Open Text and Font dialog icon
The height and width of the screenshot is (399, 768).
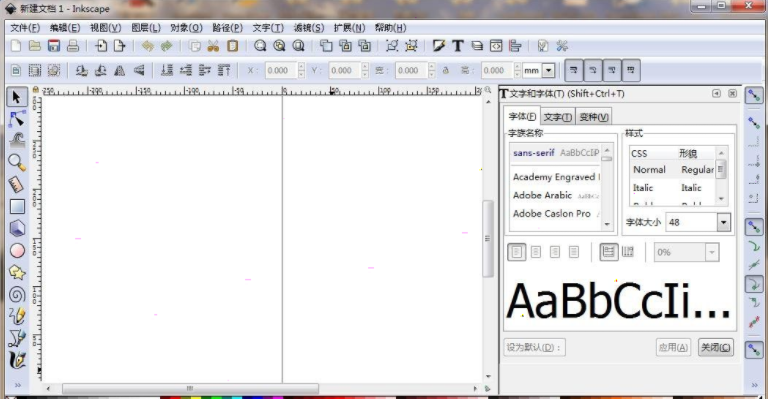(x=457, y=46)
